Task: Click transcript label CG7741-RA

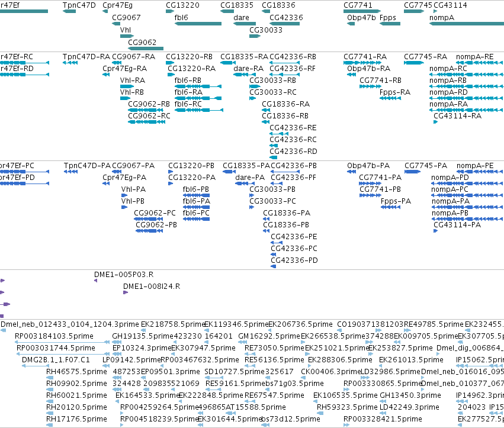Action: 365,57
